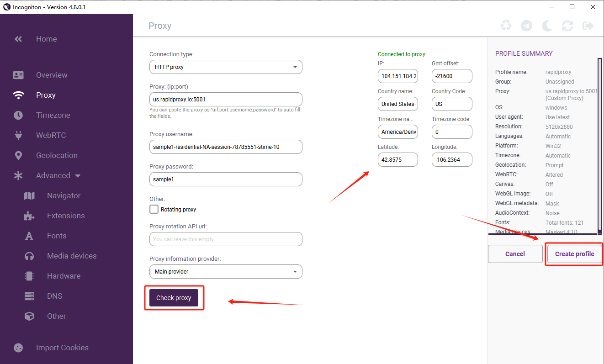Click the Media devices headphones icon
The width and height of the screenshot is (604, 364).
point(29,256)
